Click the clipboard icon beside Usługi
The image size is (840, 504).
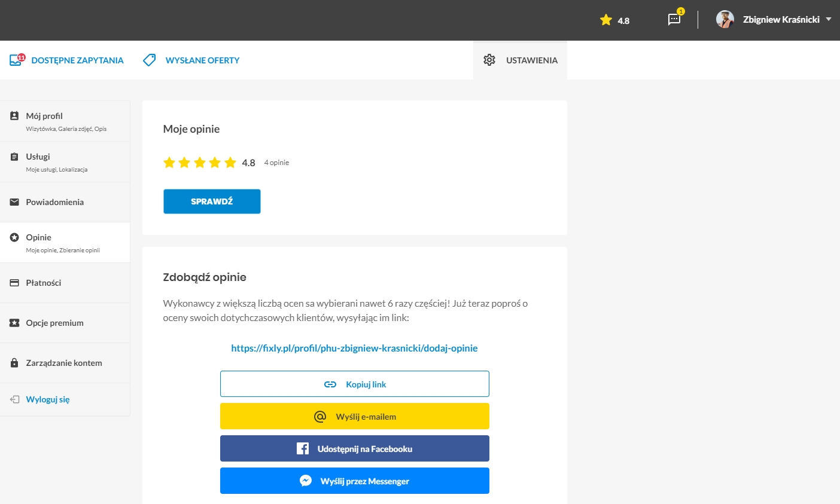[14, 157]
